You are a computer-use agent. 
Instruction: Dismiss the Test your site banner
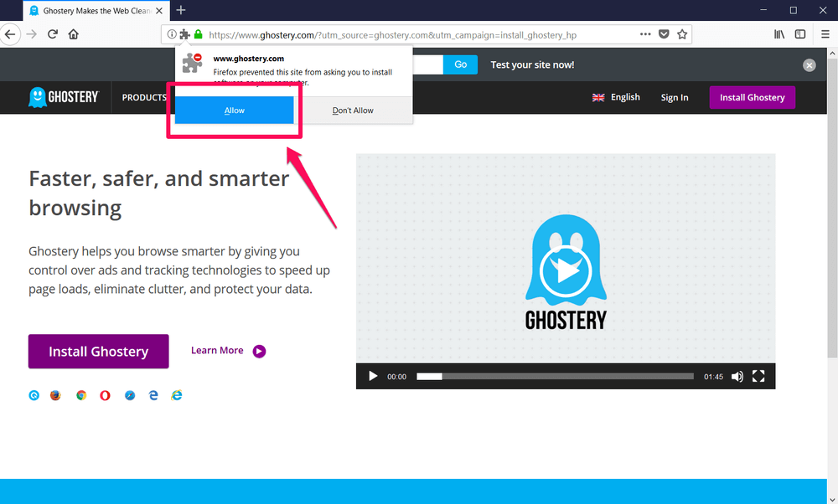click(x=810, y=65)
